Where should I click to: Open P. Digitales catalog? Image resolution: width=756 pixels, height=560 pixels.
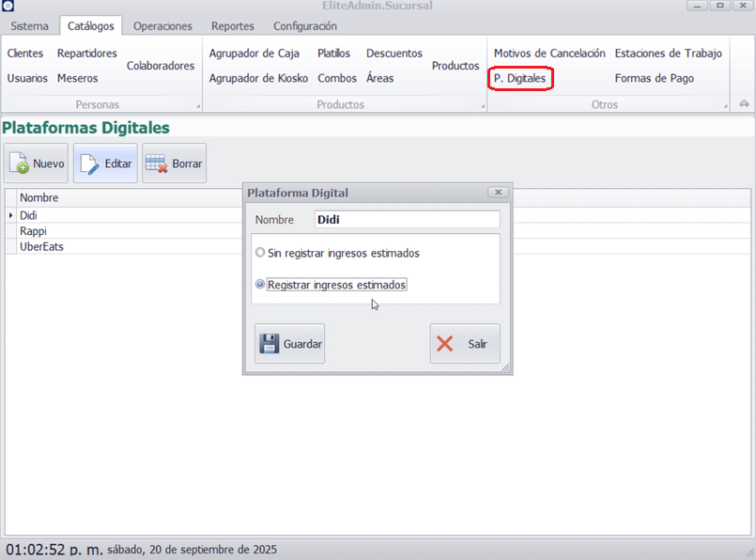click(x=520, y=79)
